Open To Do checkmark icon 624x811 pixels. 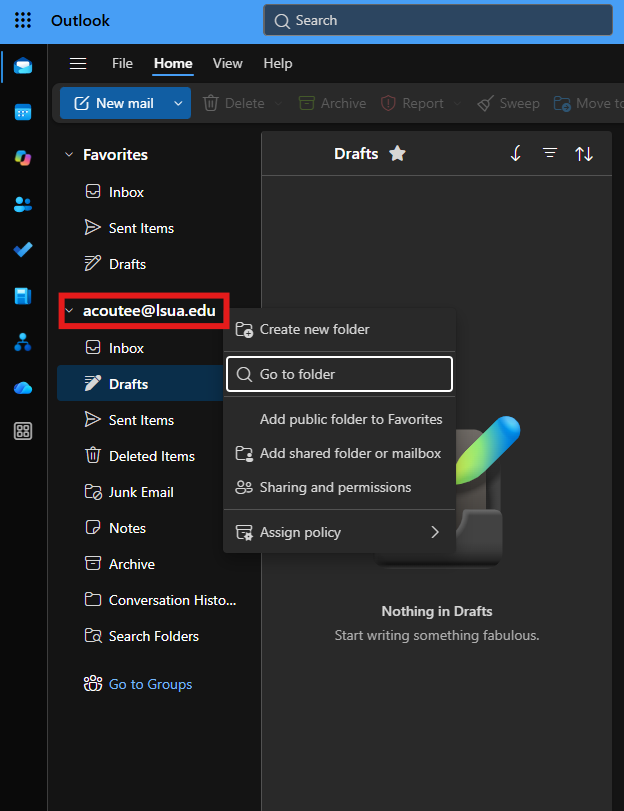(23, 250)
